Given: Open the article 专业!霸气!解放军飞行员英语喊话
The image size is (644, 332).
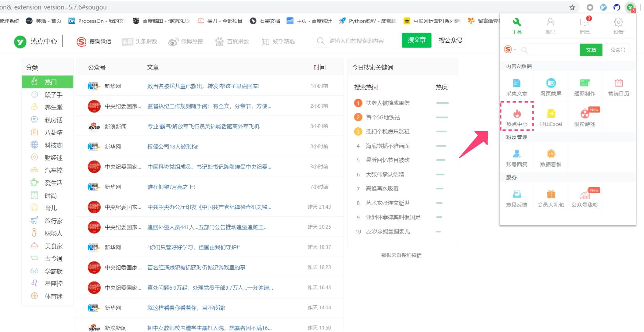Looking at the screenshot, I should (203, 126).
